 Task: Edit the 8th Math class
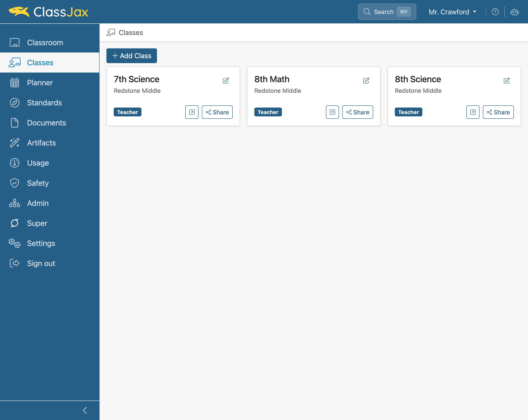[x=366, y=81]
